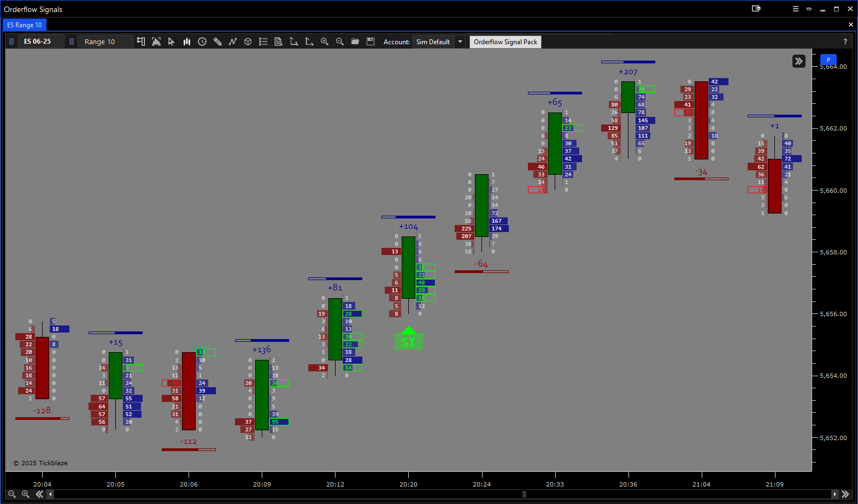Click the +81 delta label
858x504 pixels.
[335, 288]
